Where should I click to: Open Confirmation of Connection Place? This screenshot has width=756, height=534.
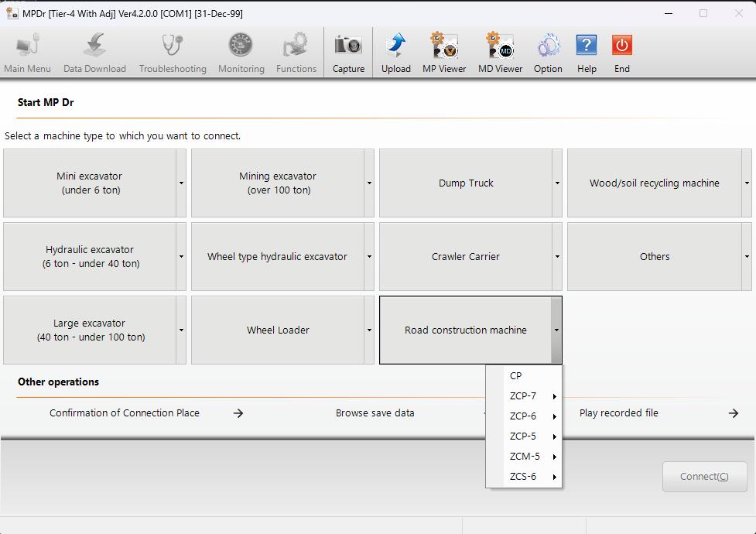[x=125, y=413]
